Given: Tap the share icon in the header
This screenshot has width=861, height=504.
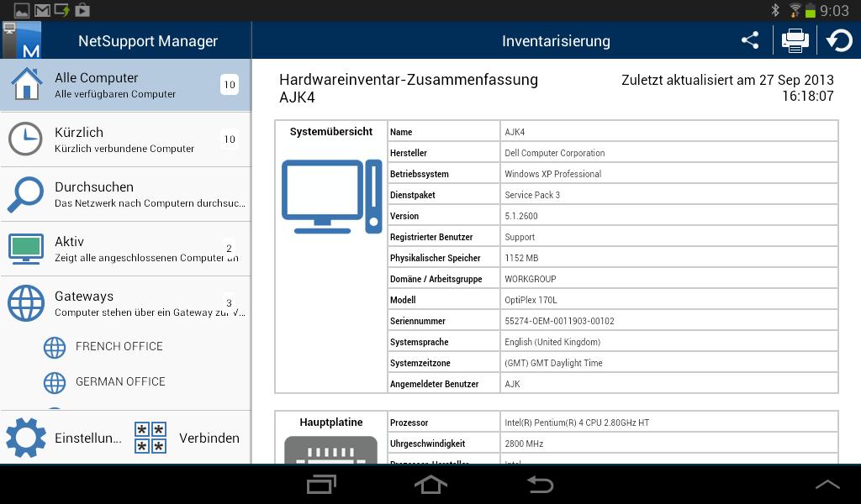Looking at the screenshot, I should tap(750, 40).
